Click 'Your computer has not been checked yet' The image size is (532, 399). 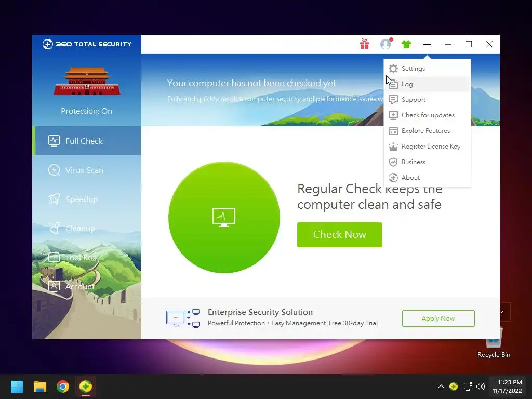251,83
